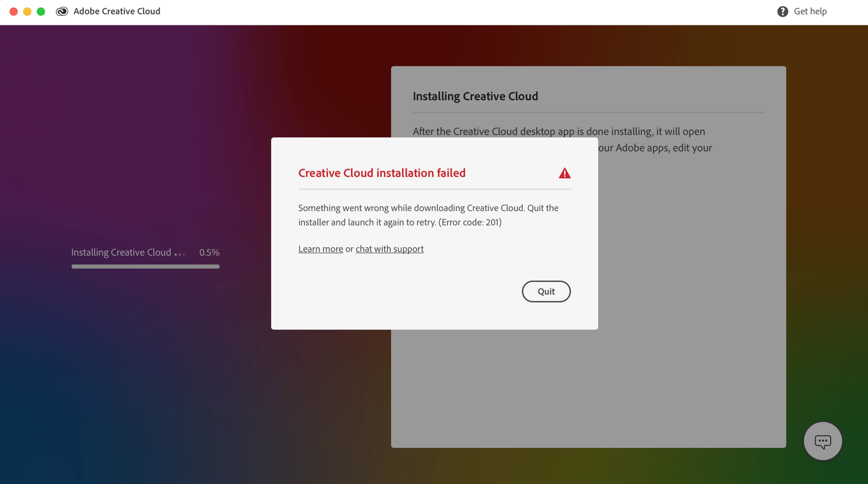Click the Adobe Creative Cloud logo icon
The width and height of the screenshot is (868, 484).
click(x=62, y=11)
